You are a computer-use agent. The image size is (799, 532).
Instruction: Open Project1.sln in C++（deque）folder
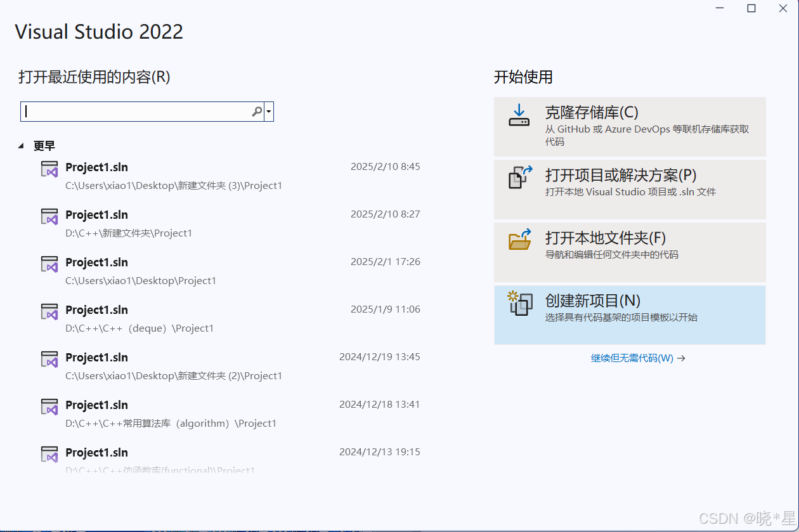[x=231, y=319]
